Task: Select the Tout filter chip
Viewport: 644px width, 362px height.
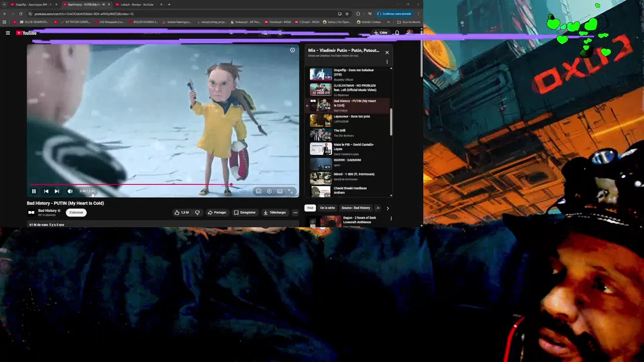Action: click(310, 208)
